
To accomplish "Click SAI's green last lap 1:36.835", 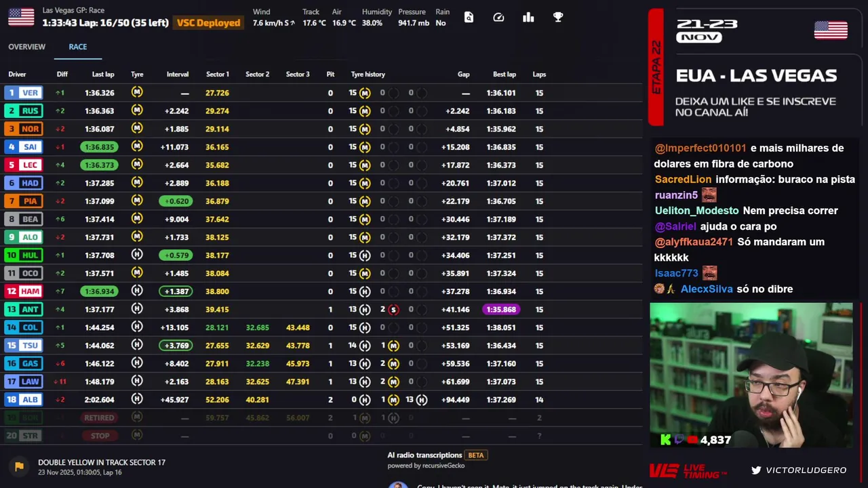I will tap(99, 147).
